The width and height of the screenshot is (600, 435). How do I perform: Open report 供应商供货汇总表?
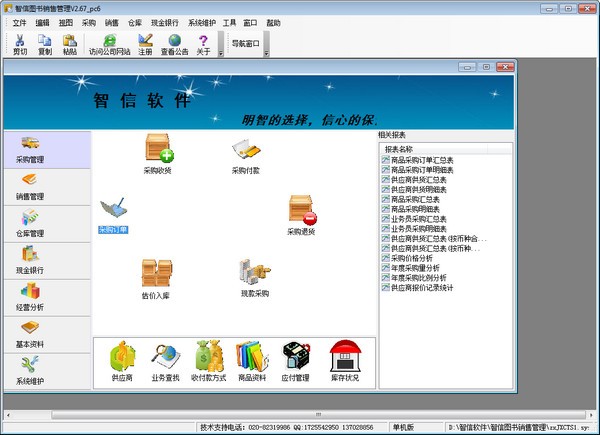pyautogui.click(x=419, y=180)
